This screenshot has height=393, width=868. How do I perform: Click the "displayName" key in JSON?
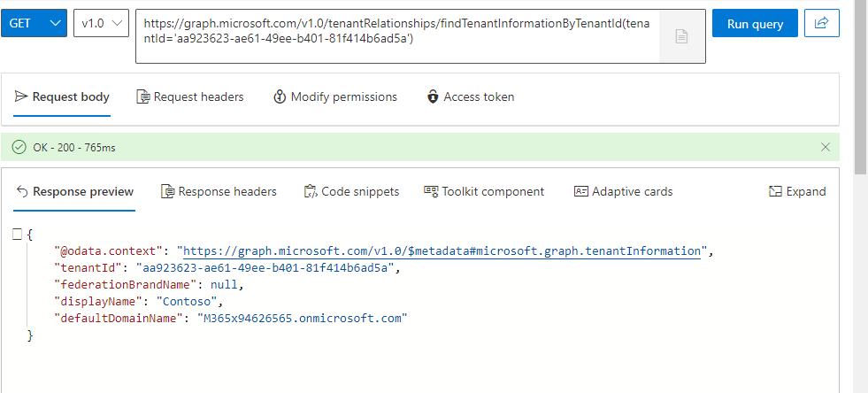coord(97,302)
